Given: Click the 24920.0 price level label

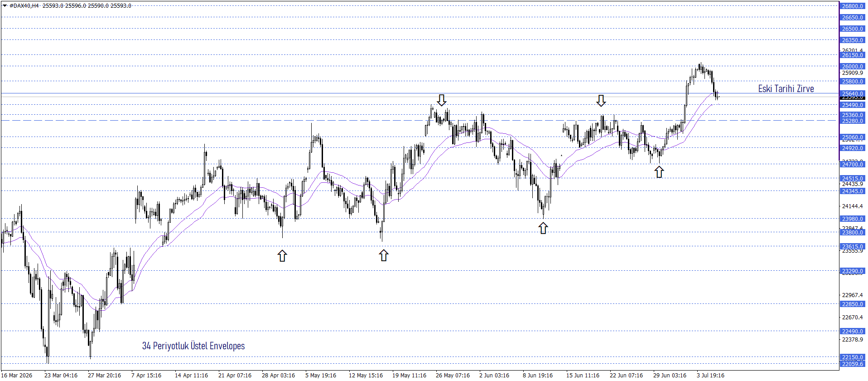Looking at the screenshot, I should [x=852, y=148].
